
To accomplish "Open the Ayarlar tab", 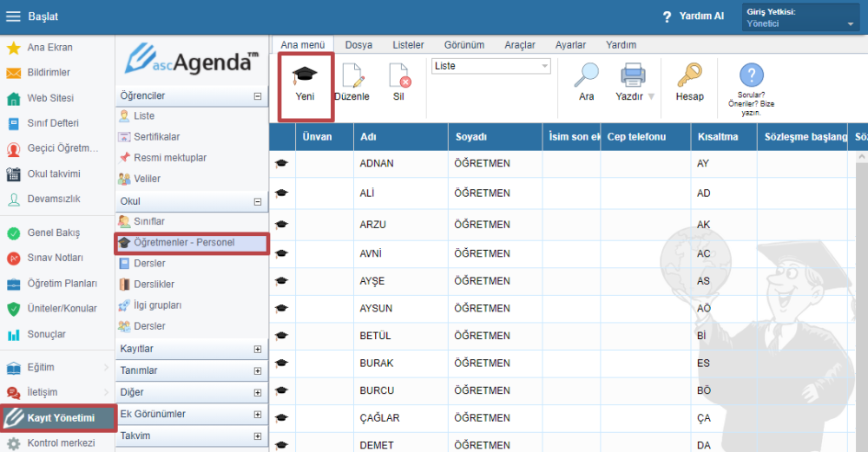I will coord(570,45).
